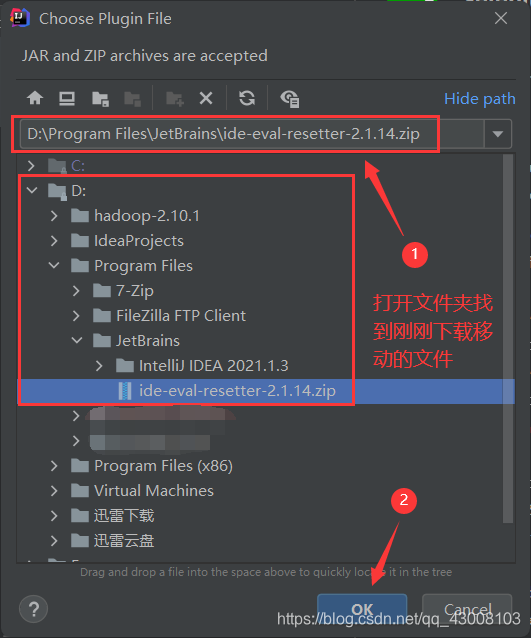Click the delete (X) toolbar icon
This screenshot has width=531, height=638.
click(206, 98)
